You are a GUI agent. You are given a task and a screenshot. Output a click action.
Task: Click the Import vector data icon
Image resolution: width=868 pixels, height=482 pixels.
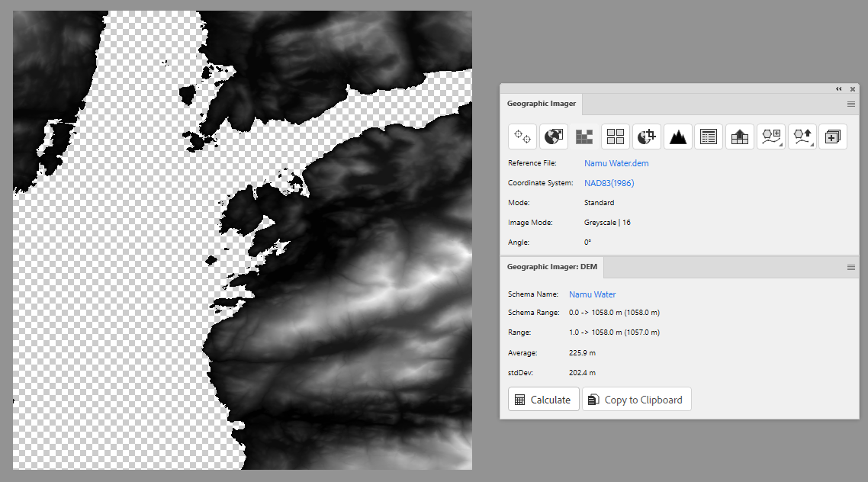(770, 136)
